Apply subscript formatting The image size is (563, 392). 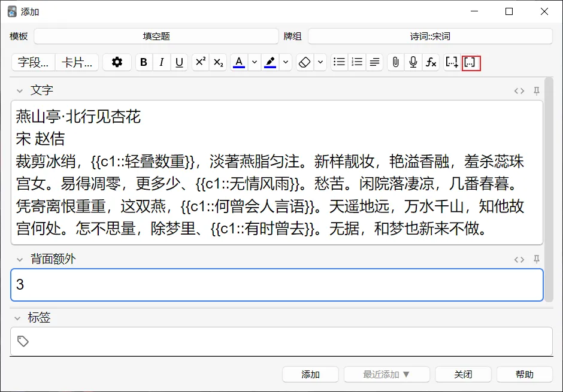tap(217, 62)
